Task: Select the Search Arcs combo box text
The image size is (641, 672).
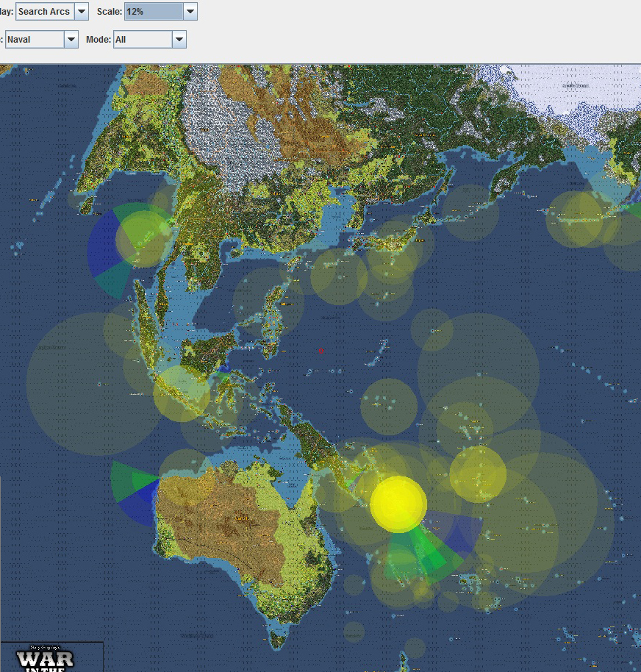Action: tap(45, 12)
